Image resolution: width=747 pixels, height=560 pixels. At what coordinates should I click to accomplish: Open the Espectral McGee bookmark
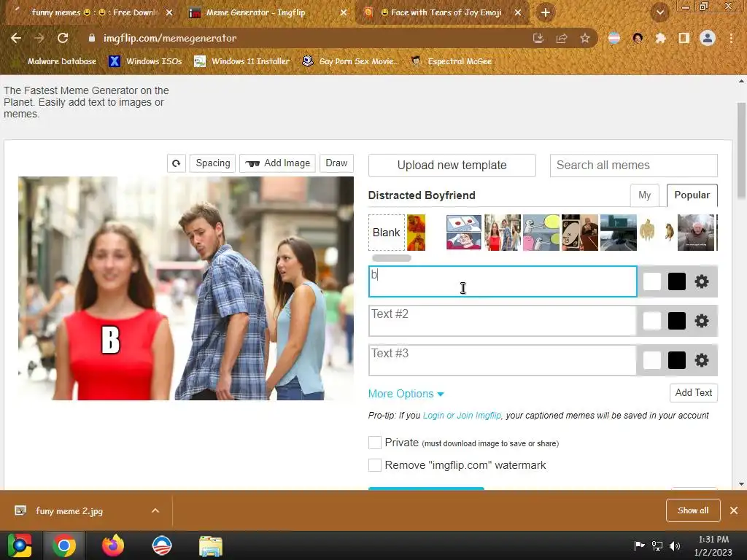tap(452, 61)
